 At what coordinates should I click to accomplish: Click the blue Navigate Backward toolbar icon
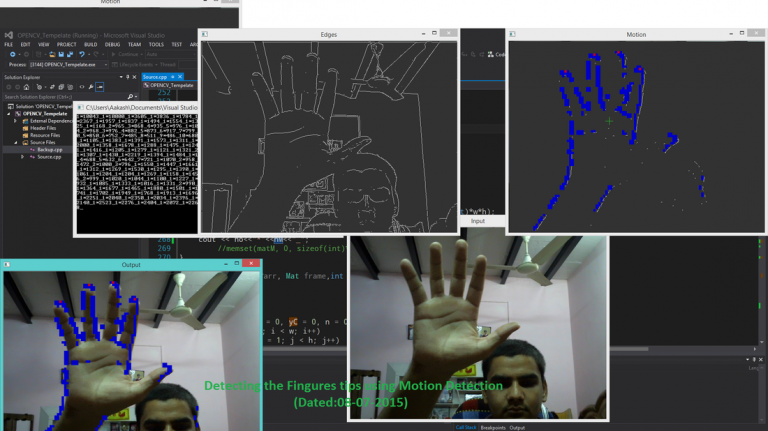click(13, 54)
